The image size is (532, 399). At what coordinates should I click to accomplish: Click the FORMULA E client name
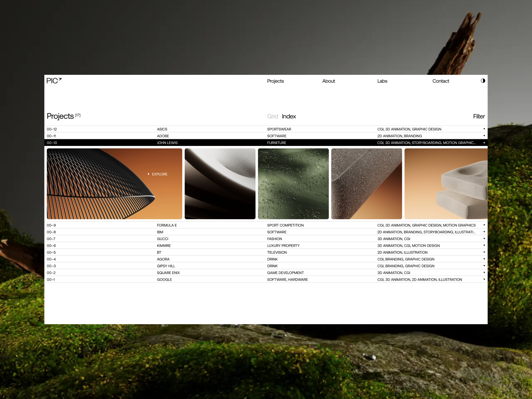[167, 225]
